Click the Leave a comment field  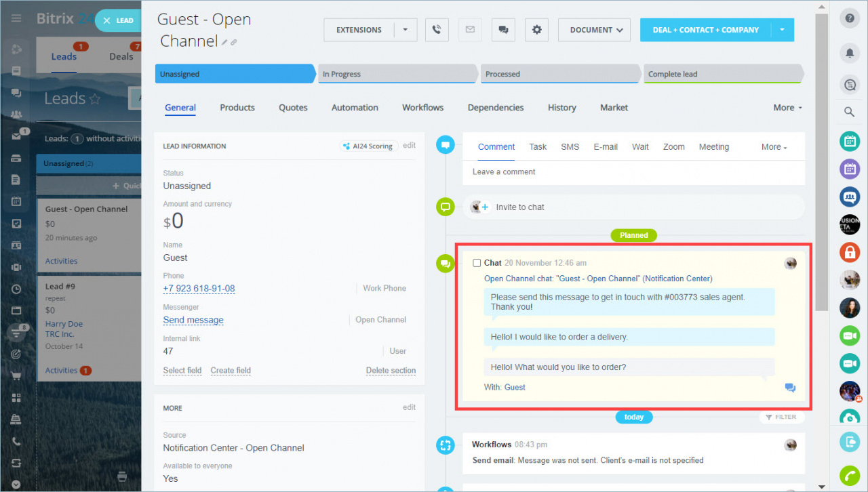click(634, 172)
